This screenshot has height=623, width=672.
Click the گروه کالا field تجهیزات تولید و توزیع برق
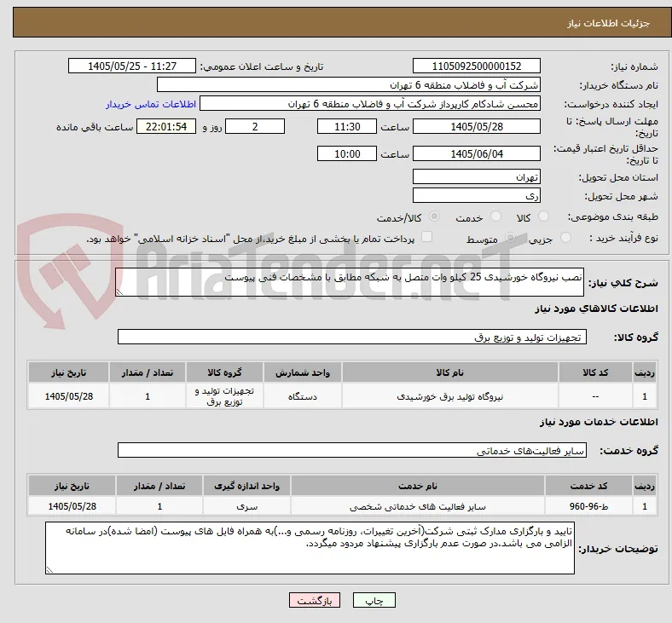pyautogui.click(x=352, y=337)
